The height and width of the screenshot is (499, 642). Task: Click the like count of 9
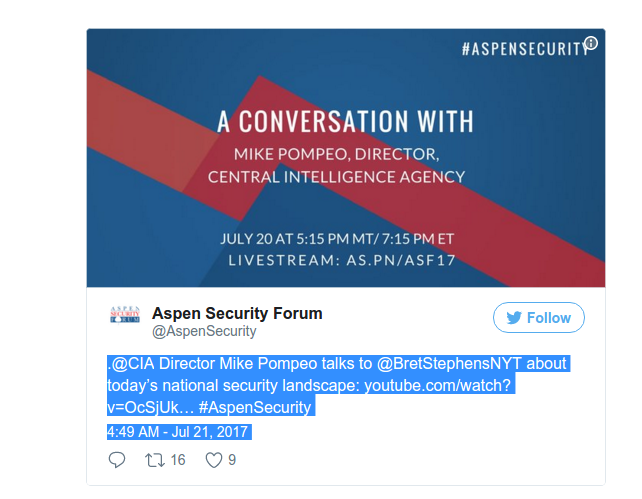pyautogui.click(x=232, y=460)
